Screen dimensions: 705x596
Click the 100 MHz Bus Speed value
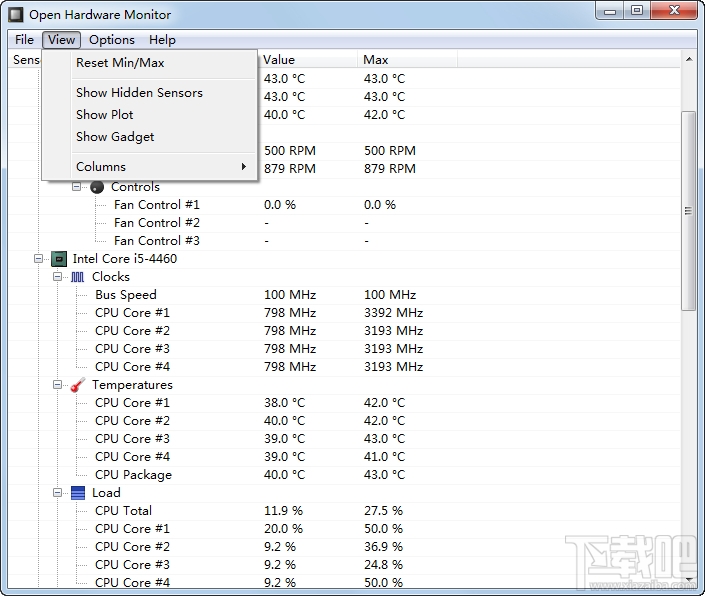(x=290, y=295)
